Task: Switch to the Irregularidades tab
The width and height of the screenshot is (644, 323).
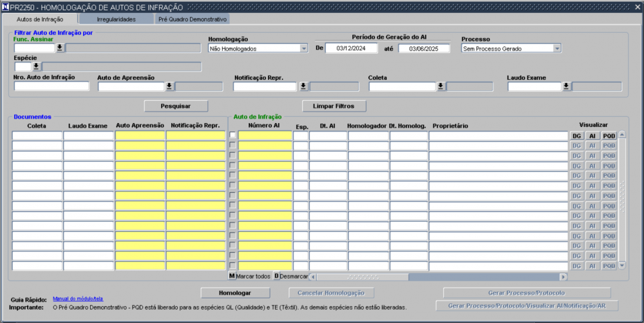Action: (x=116, y=19)
